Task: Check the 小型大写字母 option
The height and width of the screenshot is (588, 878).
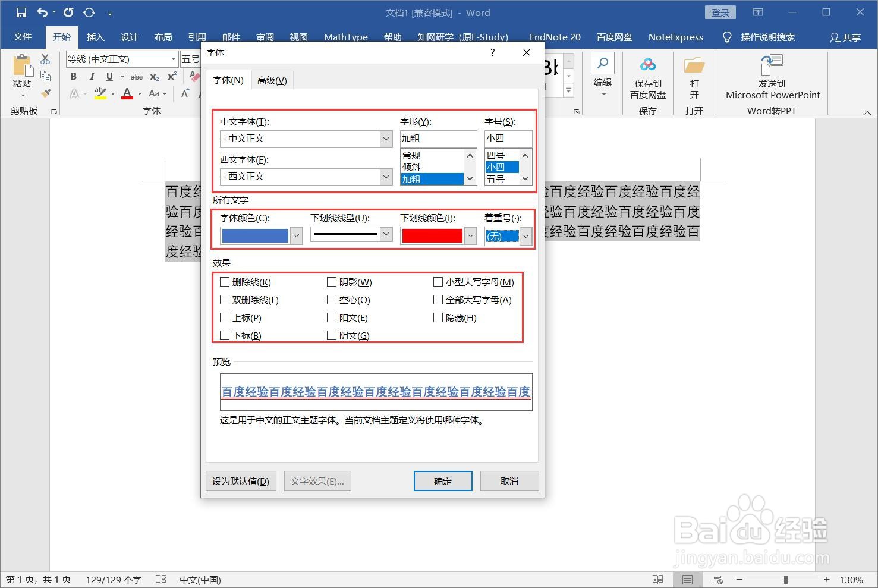Action: point(438,282)
